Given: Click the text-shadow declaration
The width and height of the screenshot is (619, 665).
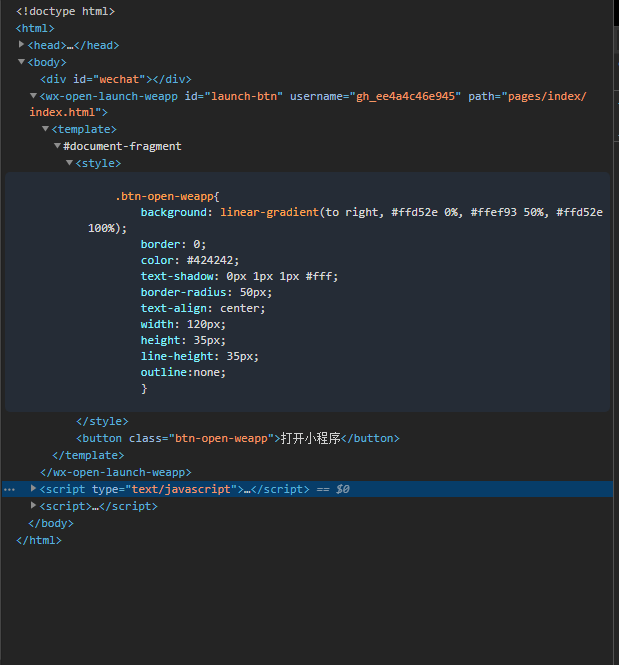Looking at the screenshot, I should (239, 277).
